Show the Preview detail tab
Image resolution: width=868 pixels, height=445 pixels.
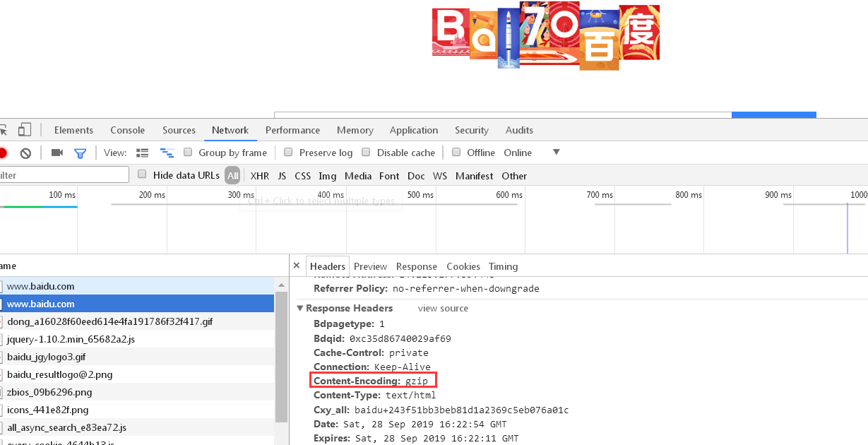(x=371, y=266)
